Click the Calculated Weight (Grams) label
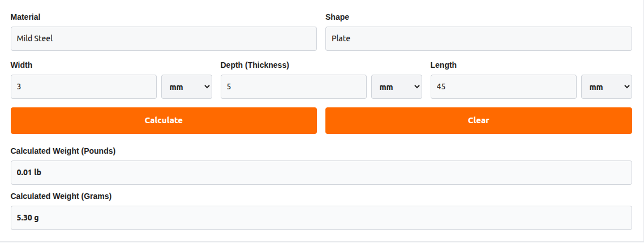 point(61,196)
